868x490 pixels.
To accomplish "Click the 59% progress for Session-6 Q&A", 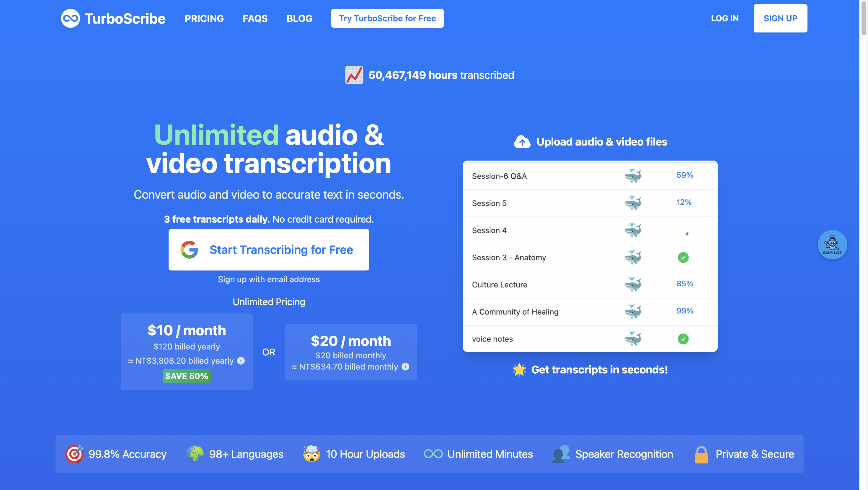I will (x=685, y=175).
